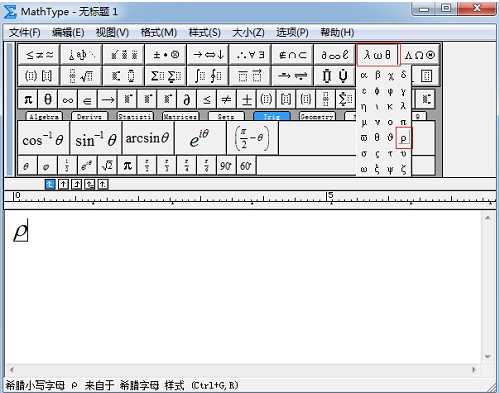Insert the cos⁻¹θ expression
Image resolution: width=499 pixels, height=393 pixels.
point(44,138)
